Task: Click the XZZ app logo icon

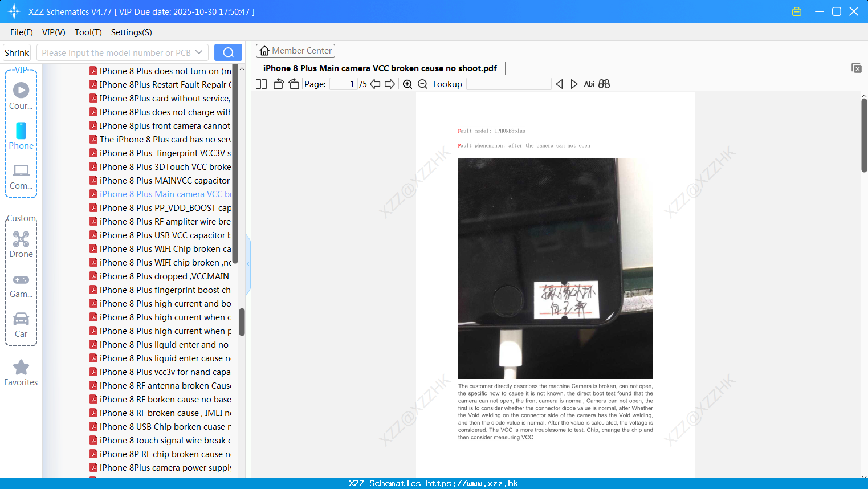Action: pyautogui.click(x=14, y=11)
